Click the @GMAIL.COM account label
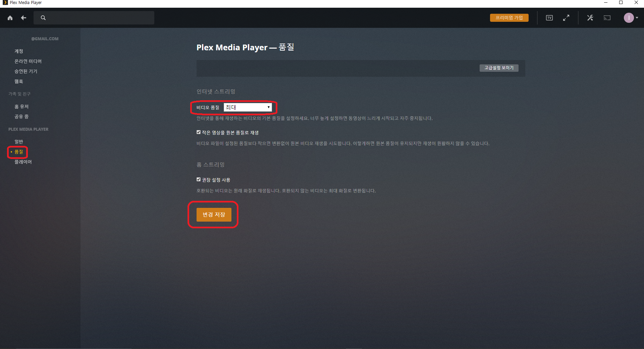Viewport: 644px width, 349px height. 45,39
